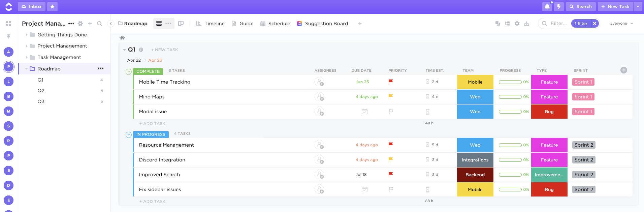Add new column with plus icon

point(624,70)
